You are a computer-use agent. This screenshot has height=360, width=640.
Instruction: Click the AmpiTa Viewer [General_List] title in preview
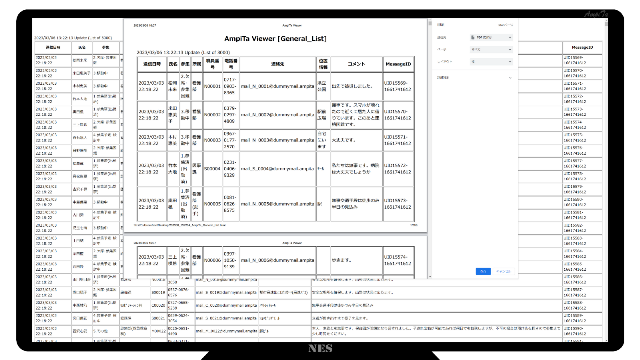click(x=275, y=39)
